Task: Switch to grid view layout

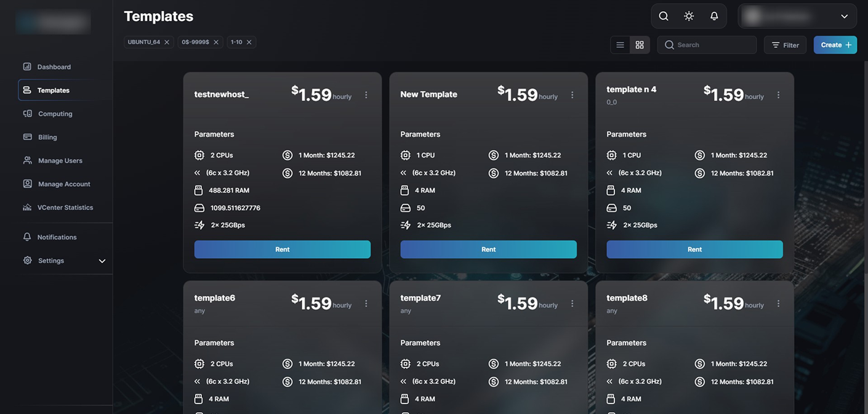Action: point(640,45)
